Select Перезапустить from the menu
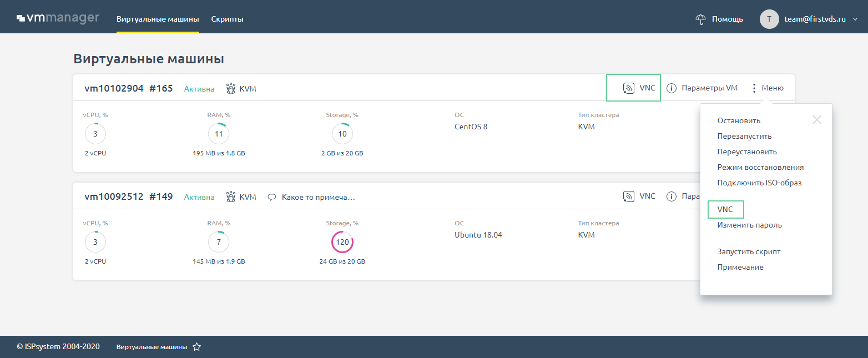This screenshot has height=358, width=868. pos(744,136)
